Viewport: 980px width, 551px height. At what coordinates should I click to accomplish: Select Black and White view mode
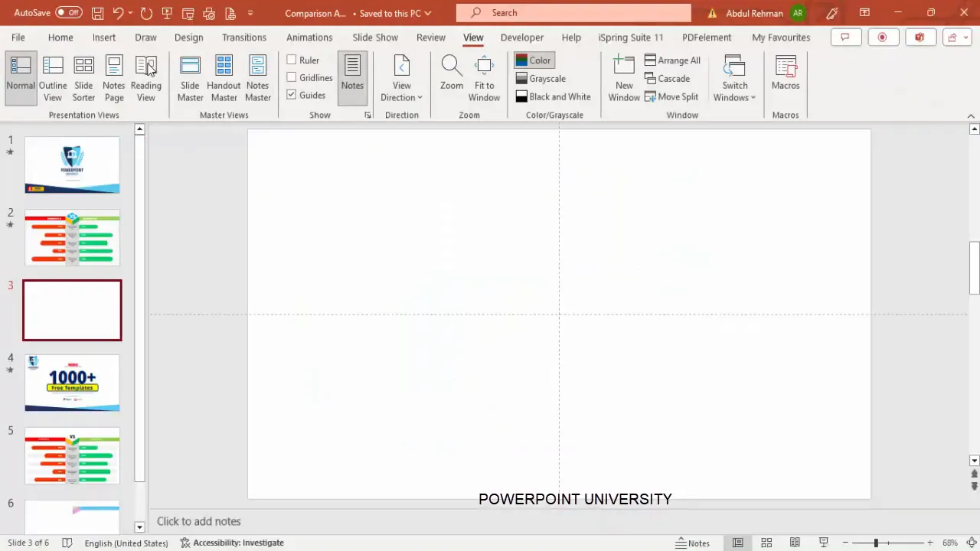pos(554,97)
